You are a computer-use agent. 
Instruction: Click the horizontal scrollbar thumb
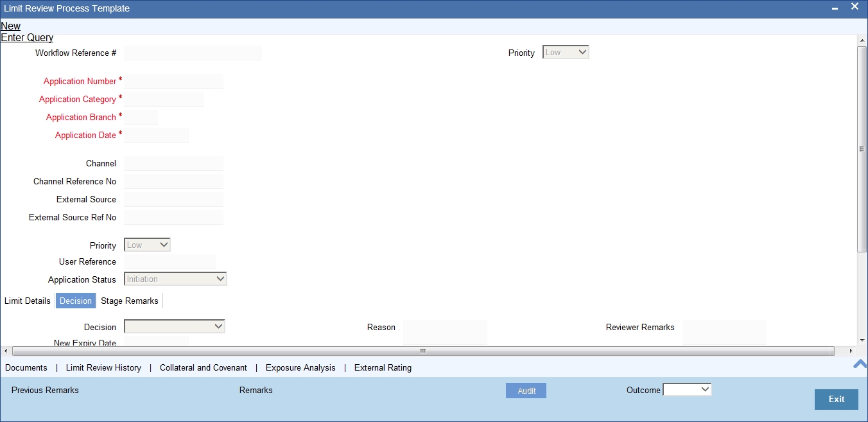(423, 351)
